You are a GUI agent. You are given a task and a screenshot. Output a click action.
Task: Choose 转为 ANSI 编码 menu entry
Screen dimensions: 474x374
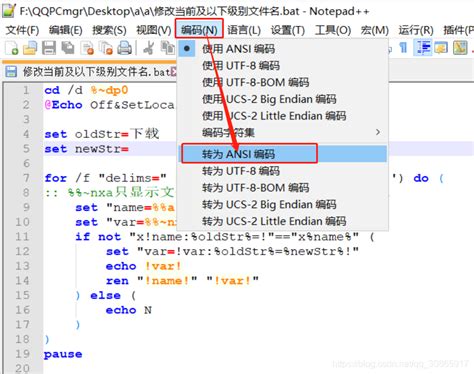(x=238, y=154)
